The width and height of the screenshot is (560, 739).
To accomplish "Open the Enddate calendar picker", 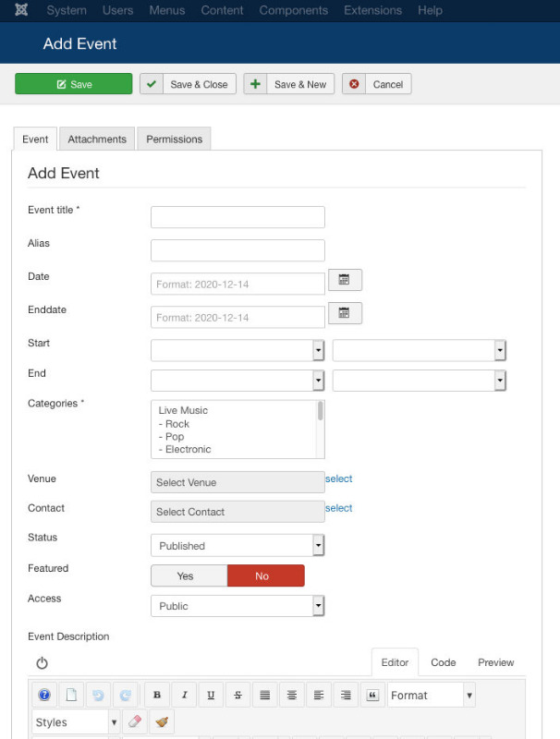I will point(345,313).
